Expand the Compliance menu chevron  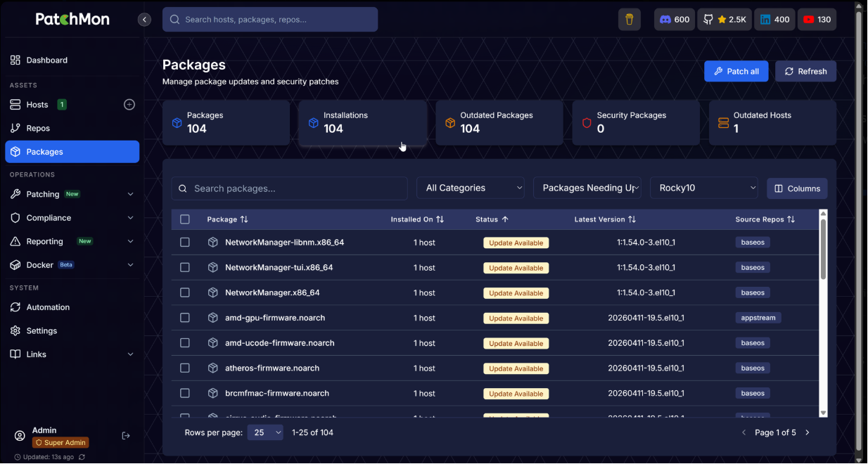130,218
